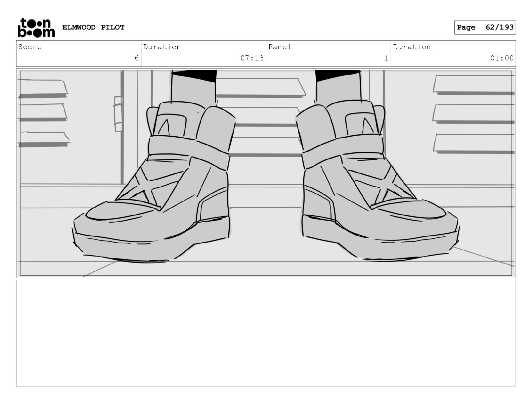Click the storyboard panel sneaker drawing

point(266,173)
